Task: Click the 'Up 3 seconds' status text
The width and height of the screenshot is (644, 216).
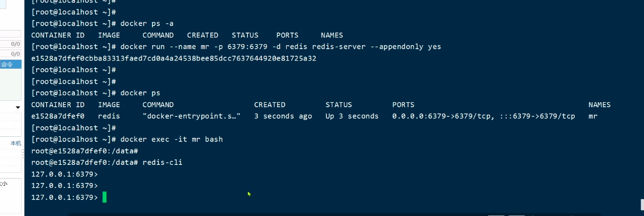Action: (352, 116)
